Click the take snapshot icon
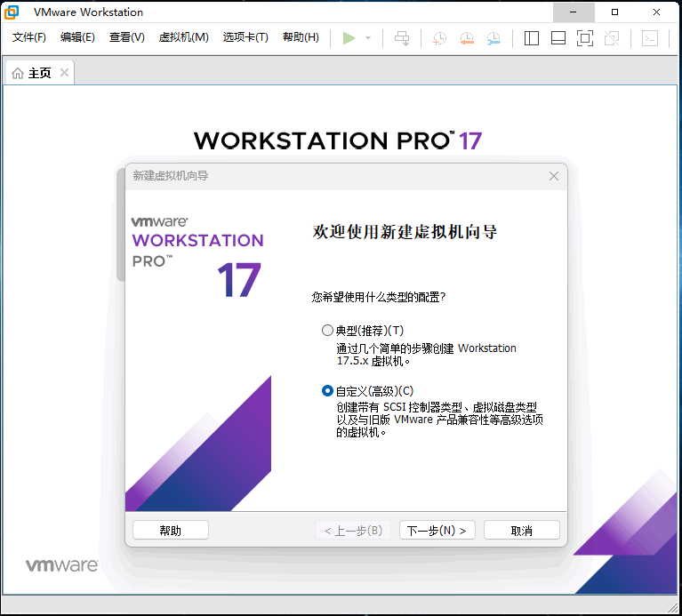Image resolution: width=682 pixels, height=616 pixels. pos(439,38)
